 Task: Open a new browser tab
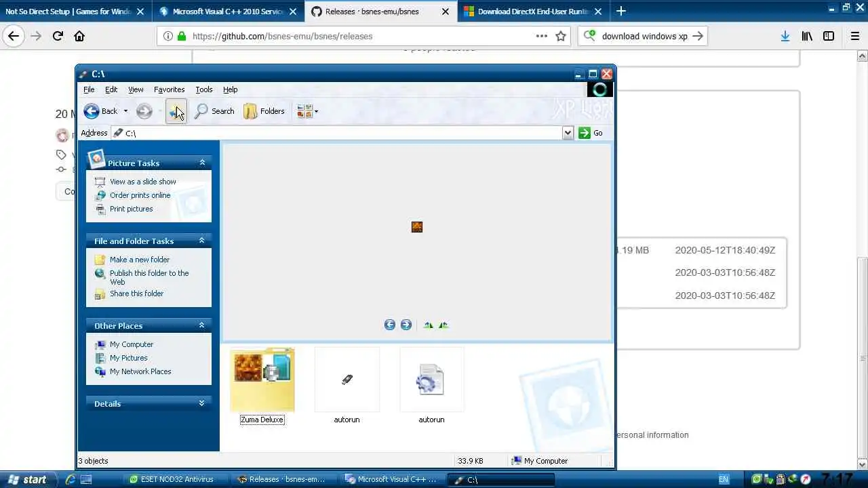click(621, 11)
